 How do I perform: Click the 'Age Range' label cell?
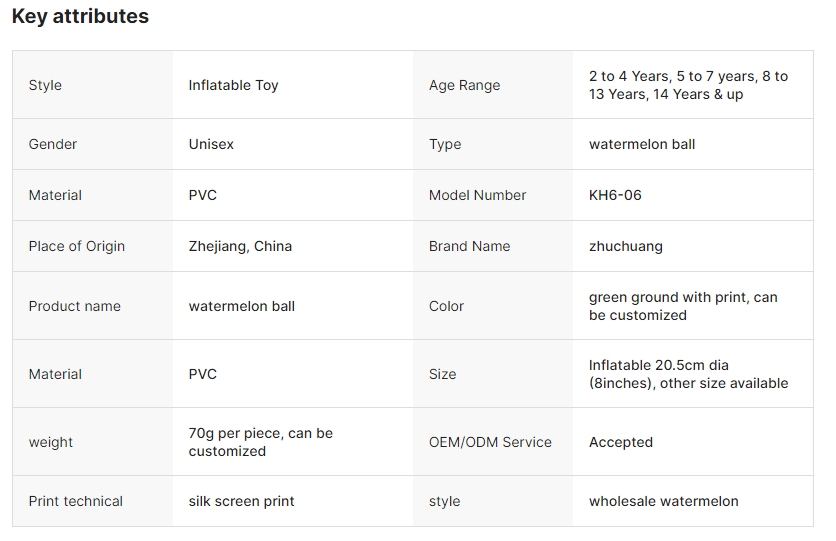[464, 85]
